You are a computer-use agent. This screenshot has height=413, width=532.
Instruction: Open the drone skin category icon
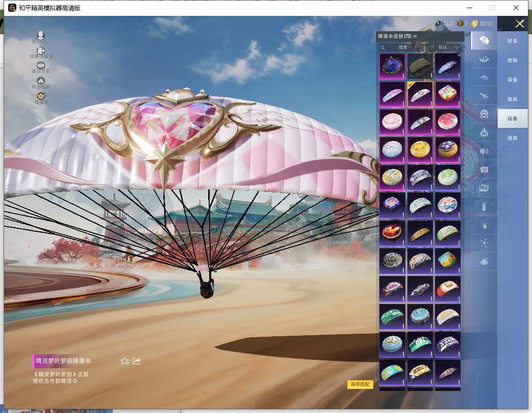[483, 77]
